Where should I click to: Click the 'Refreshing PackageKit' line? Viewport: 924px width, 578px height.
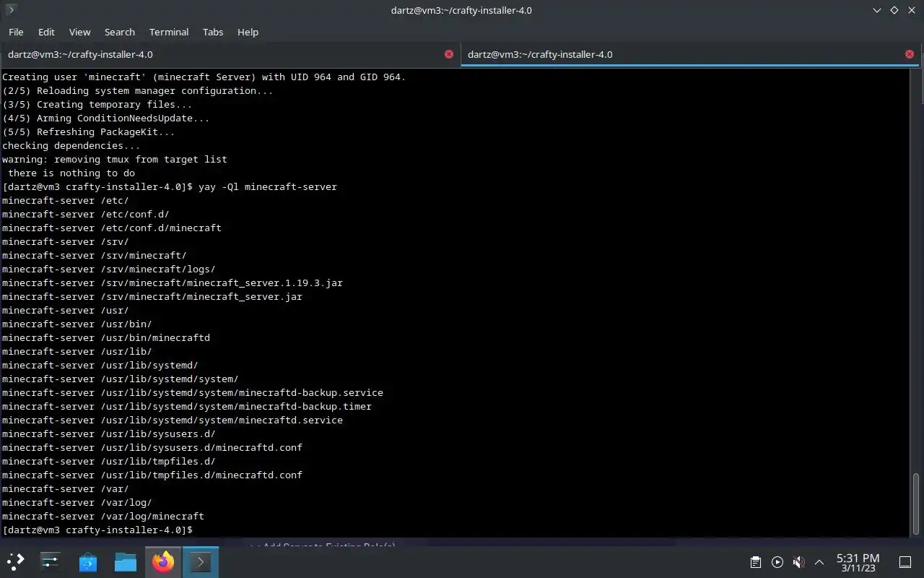click(x=89, y=131)
